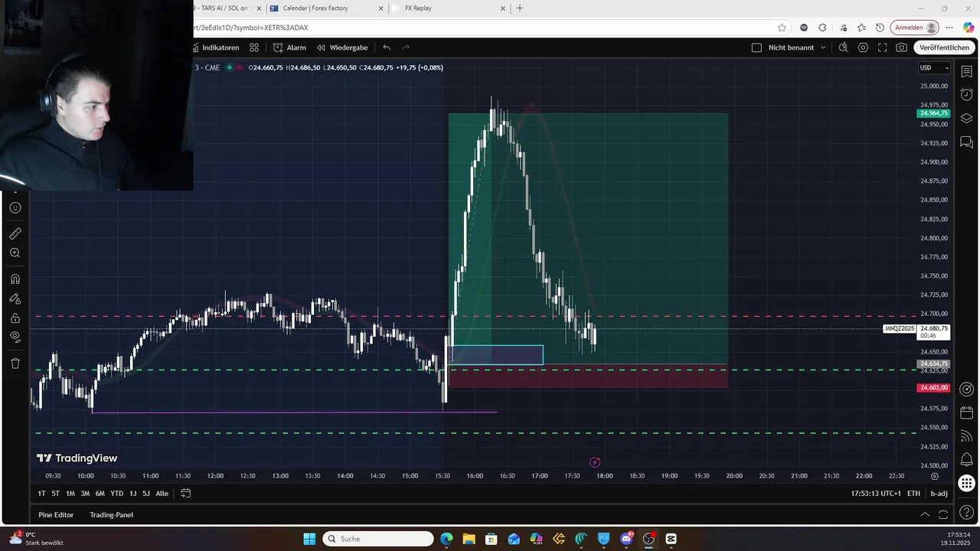Viewport: 980px width, 551px height.
Task: Open the ETH session dropdown
Action: pos(914,494)
